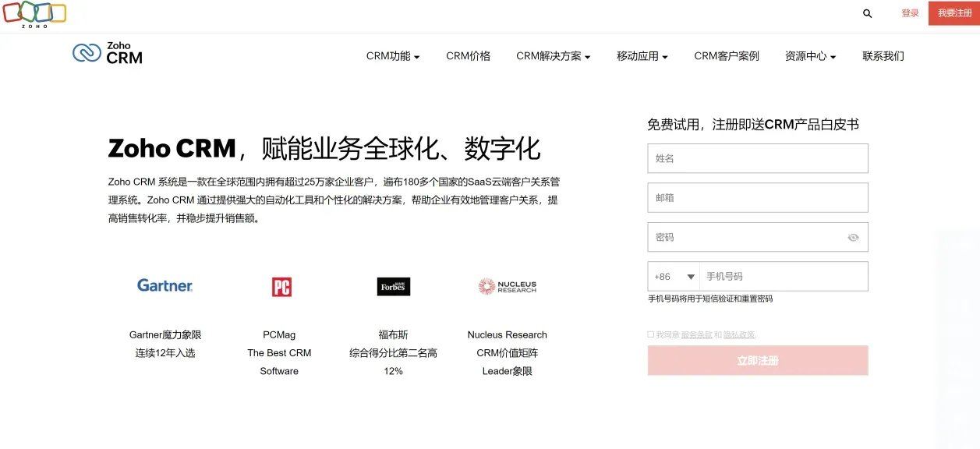Expand the CRM功能 menu
980x449 pixels.
[393, 56]
